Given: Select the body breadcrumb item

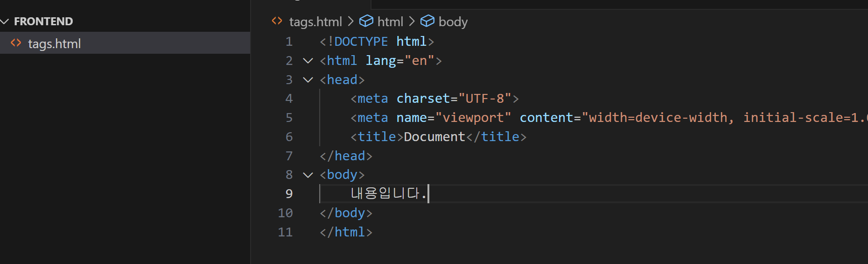Looking at the screenshot, I should click(x=453, y=21).
